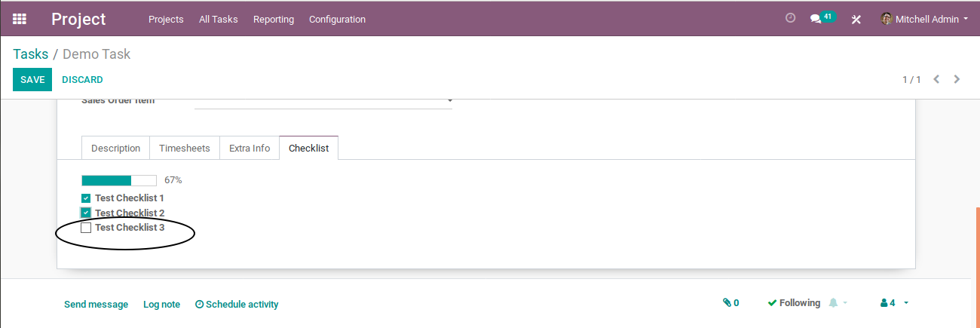
Task: Open the activities clock icon
Action: click(x=790, y=18)
